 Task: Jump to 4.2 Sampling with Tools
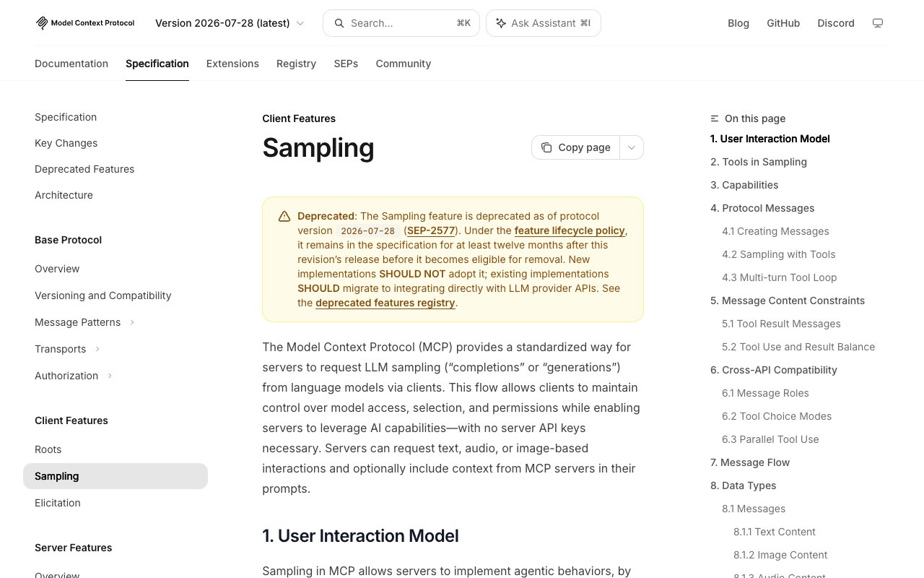(779, 254)
